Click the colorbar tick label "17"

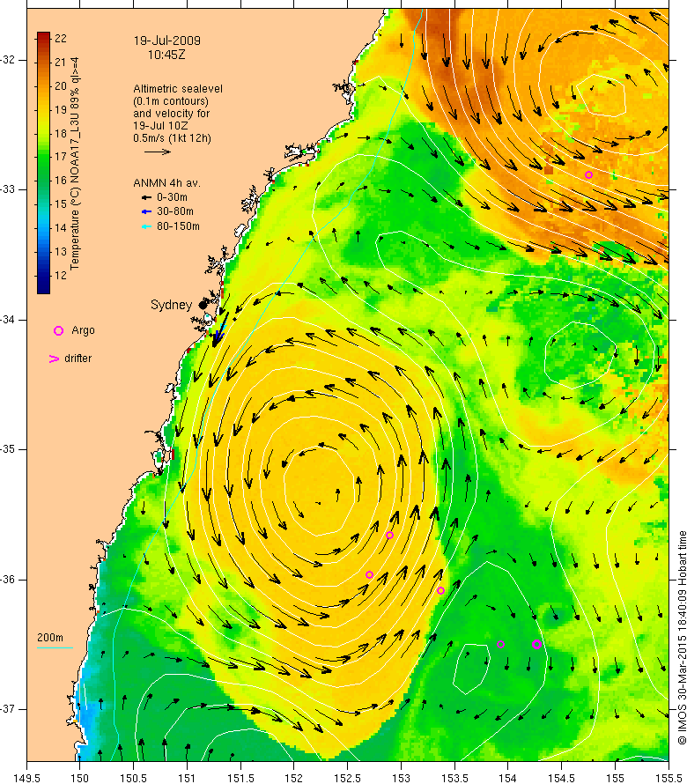coord(61,157)
